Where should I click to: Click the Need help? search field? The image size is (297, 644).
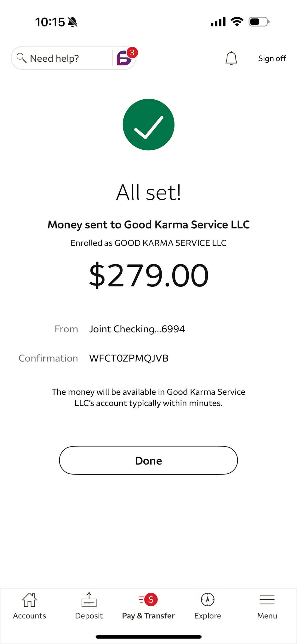click(x=63, y=58)
